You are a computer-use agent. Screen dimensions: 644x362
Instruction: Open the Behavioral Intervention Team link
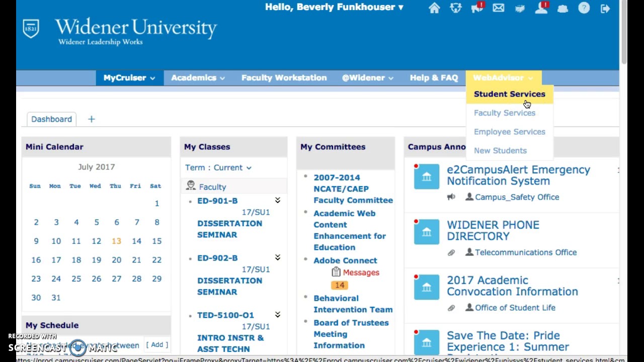point(353,304)
